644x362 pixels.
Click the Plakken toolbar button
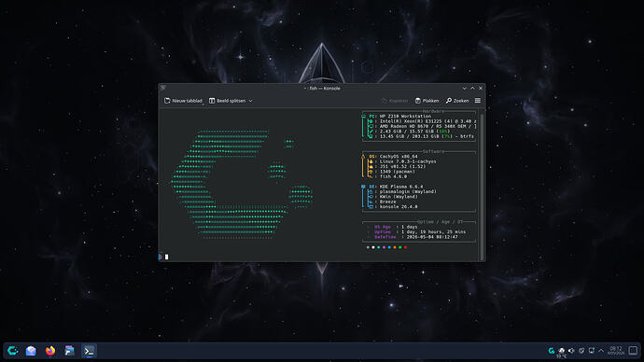(x=427, y=101)
